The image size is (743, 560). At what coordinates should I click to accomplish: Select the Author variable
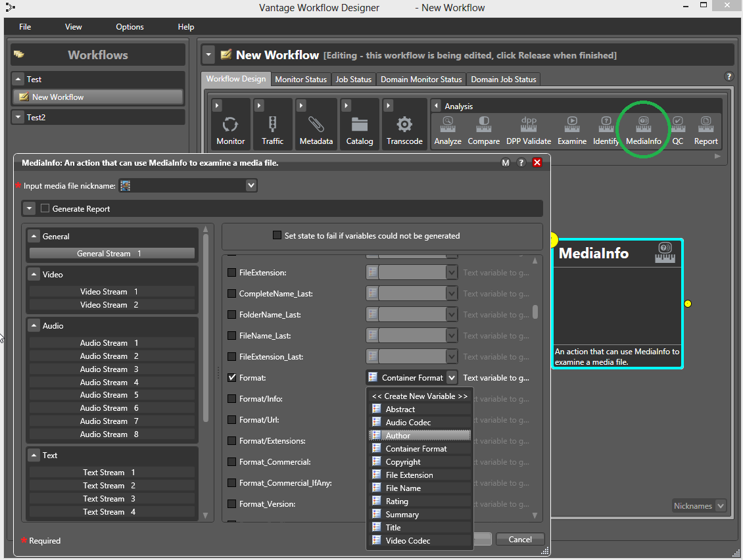pos(420,435)
